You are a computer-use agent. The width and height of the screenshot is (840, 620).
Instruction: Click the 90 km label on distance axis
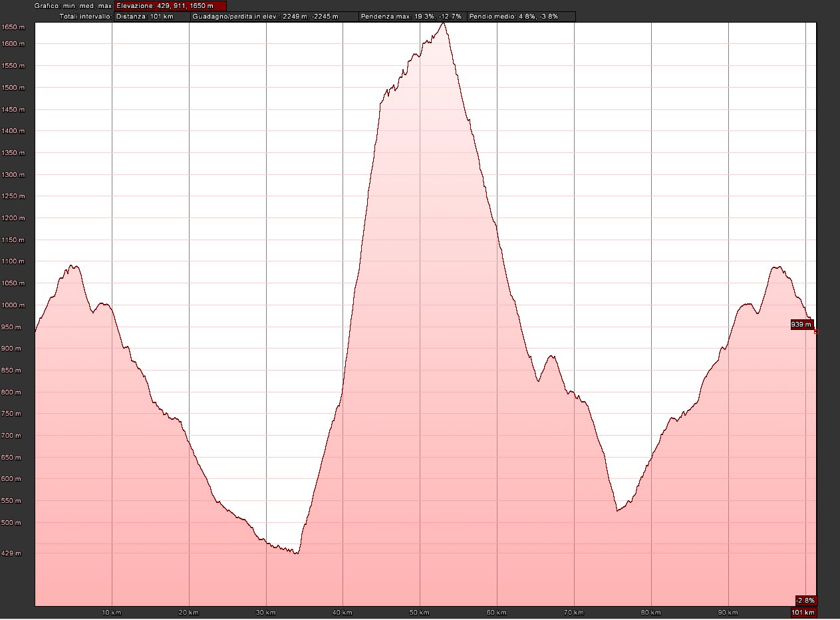click(x=728, y=612)
